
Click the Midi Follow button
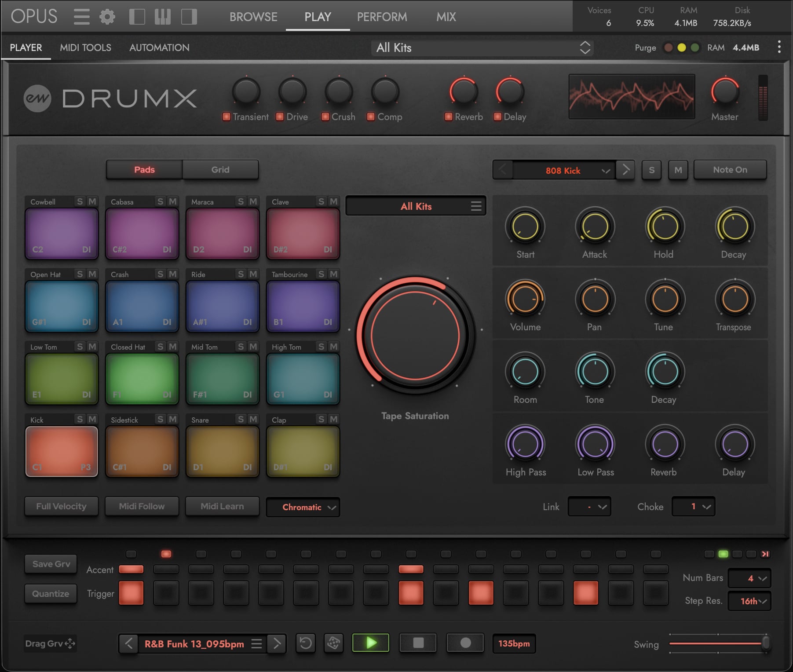(142, 506)
